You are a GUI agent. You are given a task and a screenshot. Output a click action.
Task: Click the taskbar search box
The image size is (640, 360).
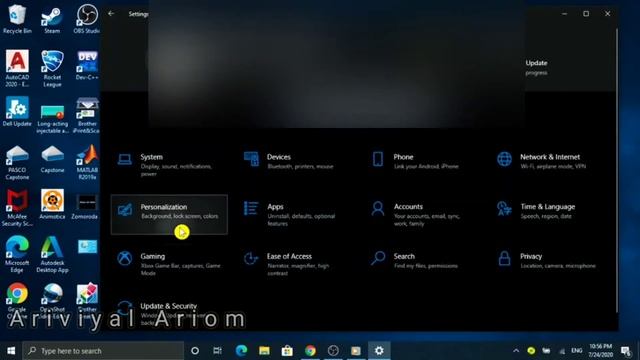pos(103,351)
